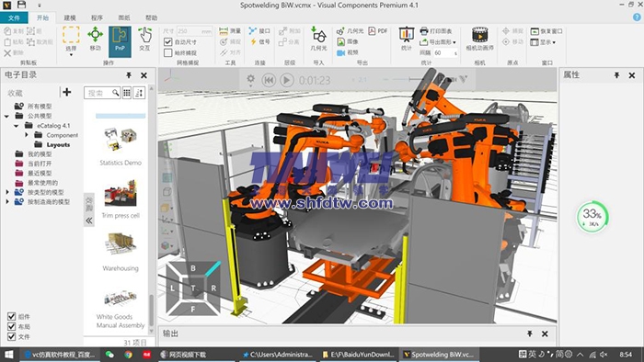Viewport: 644px width, 362px height.
Task: Click the Measure (测量) tool
Action: [x=230, y=31]
